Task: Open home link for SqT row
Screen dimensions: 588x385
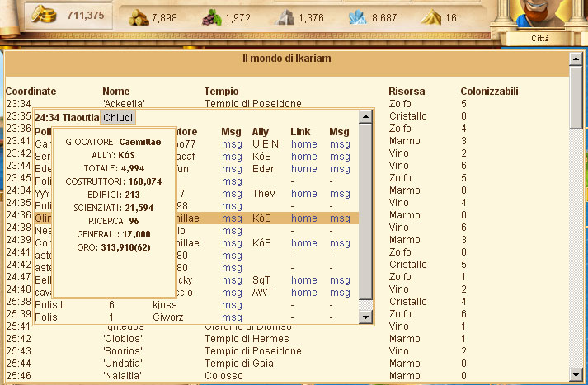Action: [x=304, y=280]
